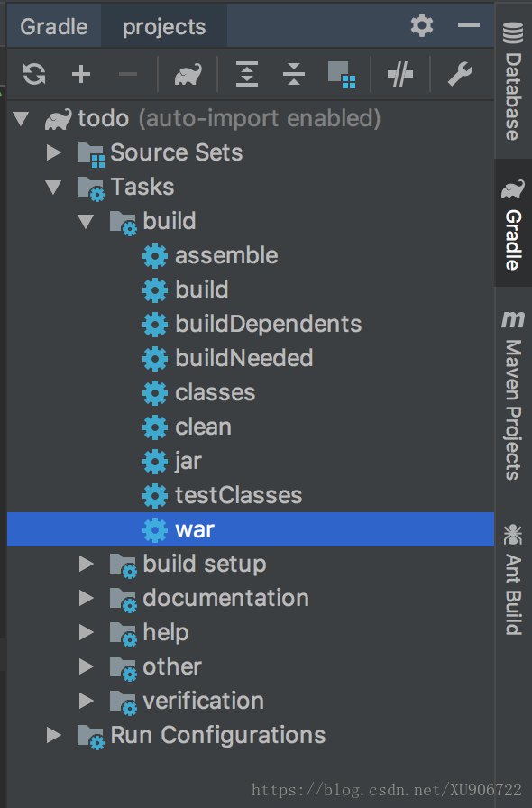Toggle show source sets and modules
532x808 pixels.
[x=341, y=74]
